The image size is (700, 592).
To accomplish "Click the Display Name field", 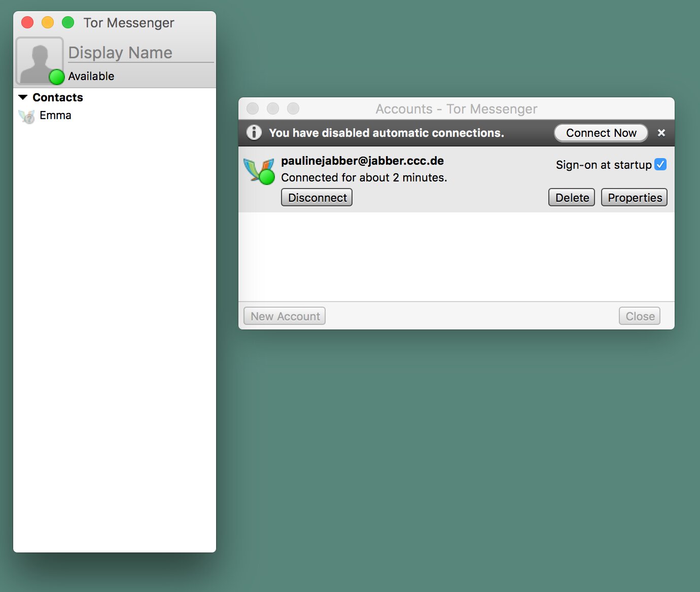I will (141, 53).
